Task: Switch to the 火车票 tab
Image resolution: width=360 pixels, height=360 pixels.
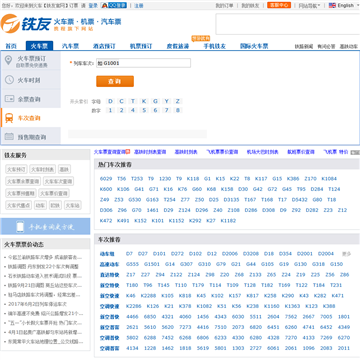Action: [x=39, y=46]
